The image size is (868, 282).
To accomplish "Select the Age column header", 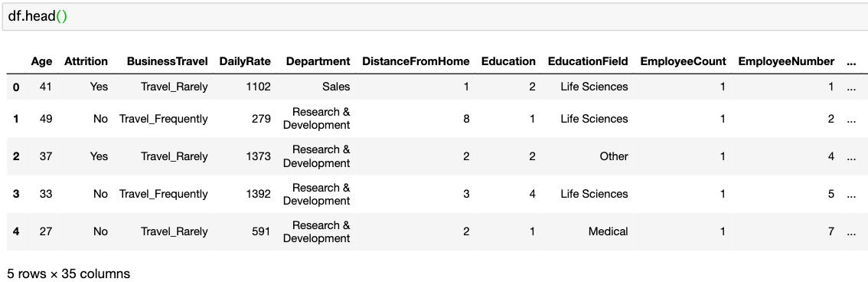I will pyautogui.click(x=41, y=61).
